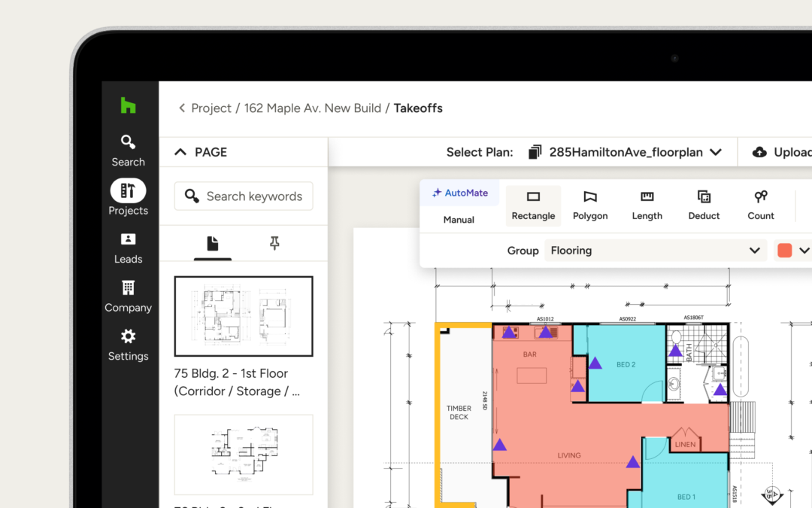Switch to Manual mode
The height and width of the screenshot is (508, 812).
tap(459, 220)
